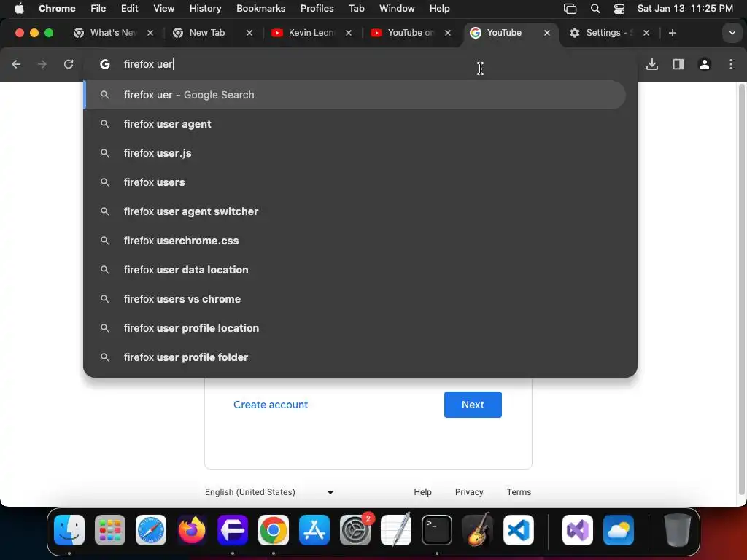The width and height of the screenshot is (747, 560).
Task: Open the Chrome downloads icon
Action: coord(652,64)
